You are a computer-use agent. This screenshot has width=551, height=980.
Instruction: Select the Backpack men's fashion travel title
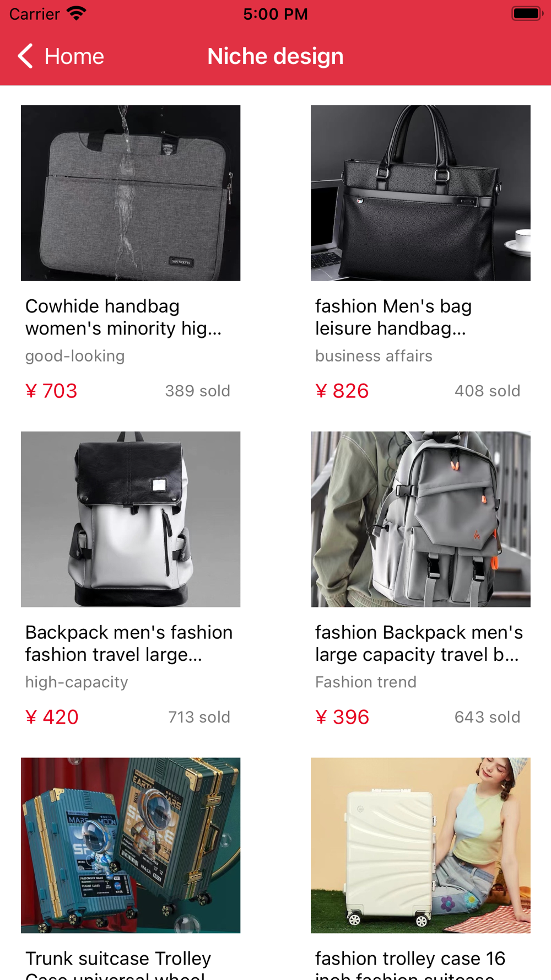(129, 643)
